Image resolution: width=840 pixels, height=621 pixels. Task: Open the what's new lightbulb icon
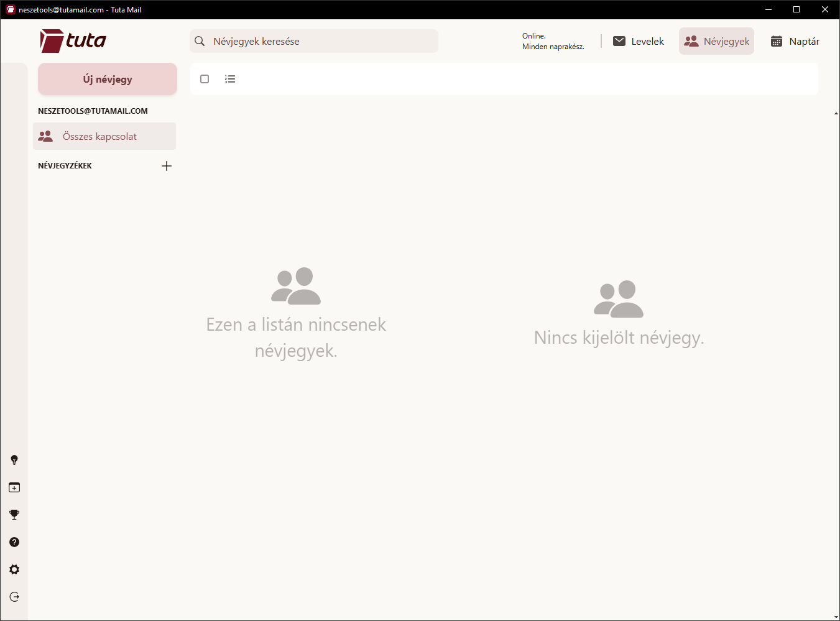coord(14,459)
